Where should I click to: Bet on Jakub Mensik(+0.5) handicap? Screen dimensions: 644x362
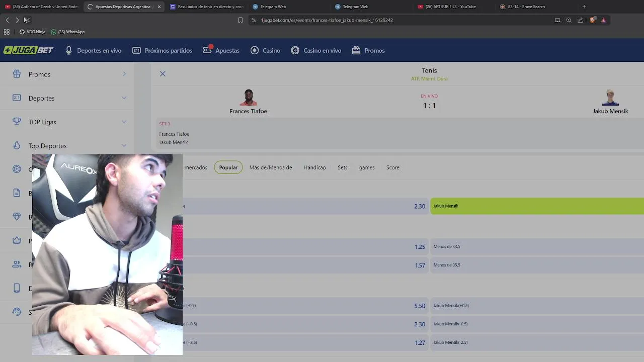coord(537,306)
